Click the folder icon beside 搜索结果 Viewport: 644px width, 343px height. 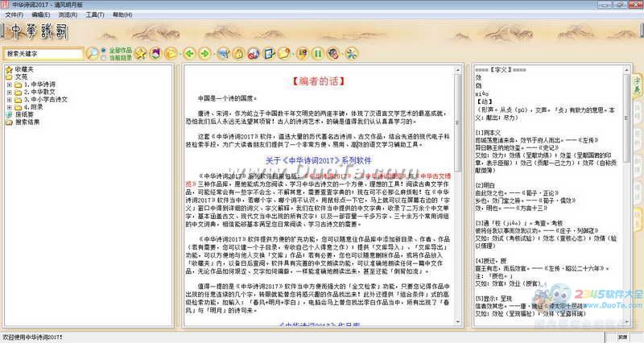click(x=9, y=122)
